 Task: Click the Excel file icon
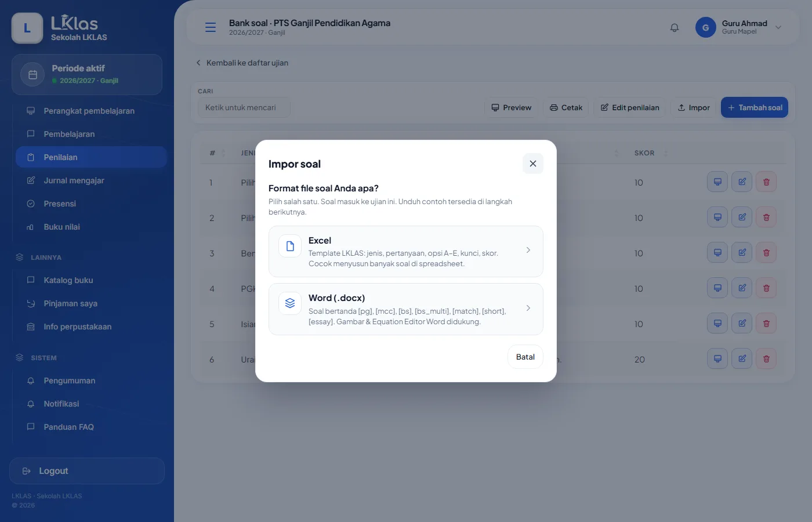click(x=290, y=246)
